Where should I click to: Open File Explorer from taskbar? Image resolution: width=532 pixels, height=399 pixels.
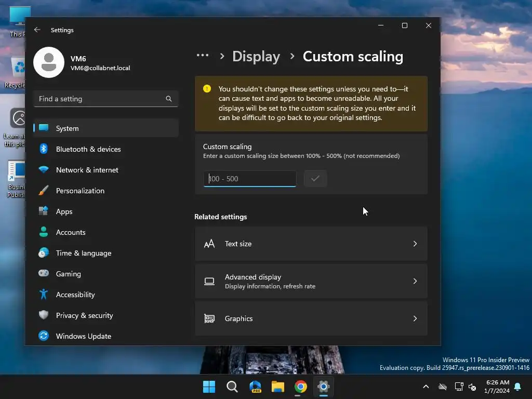278,387
